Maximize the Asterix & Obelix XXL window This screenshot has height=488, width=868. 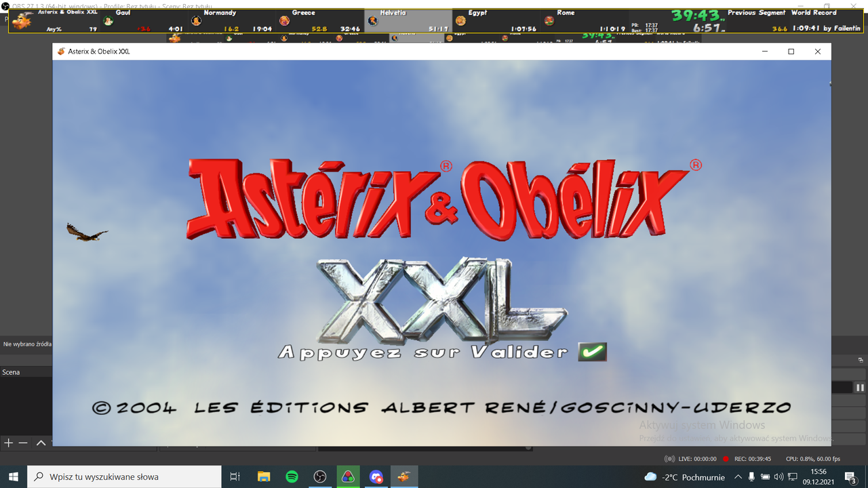(791, 52)
